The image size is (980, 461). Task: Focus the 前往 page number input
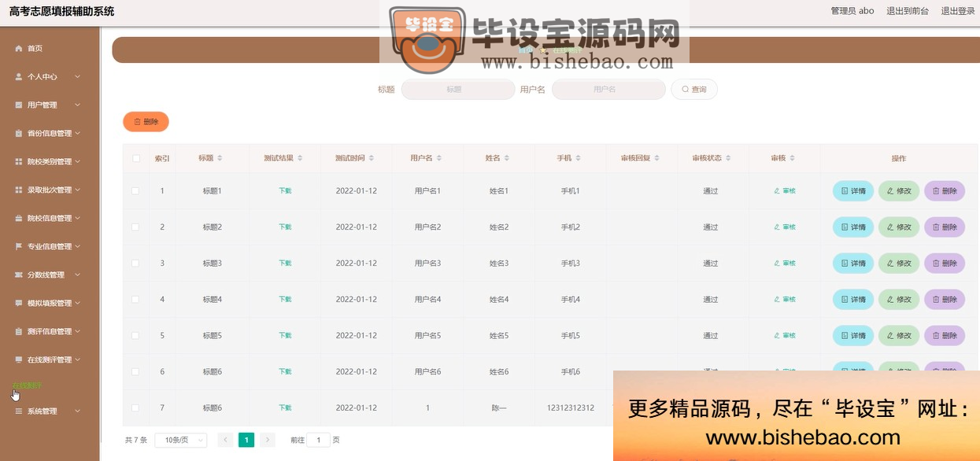(x=318, y=441)
